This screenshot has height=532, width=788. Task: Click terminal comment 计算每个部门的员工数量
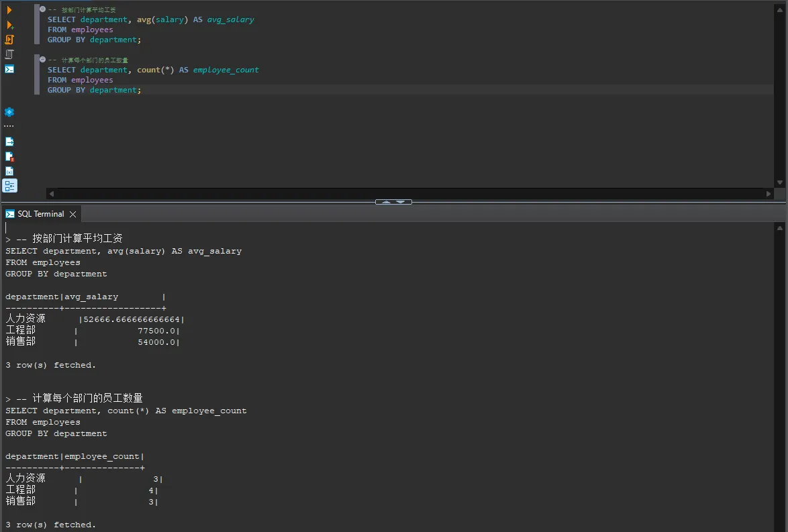87,398
